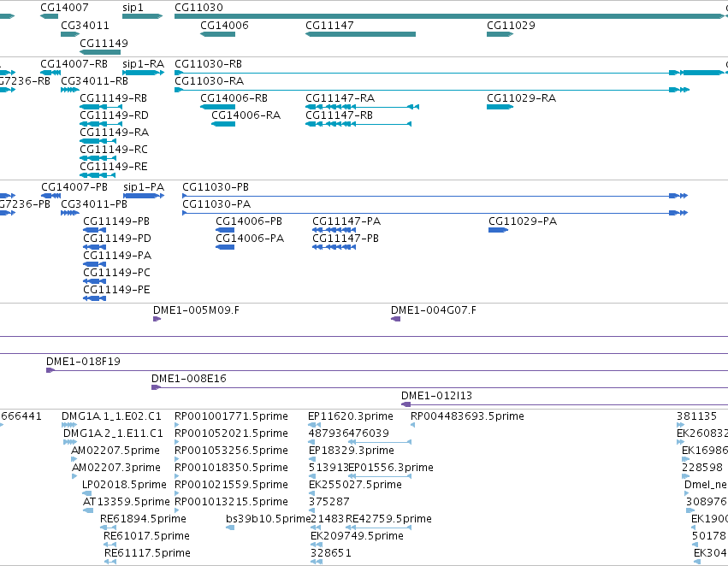Open the CG11149-PB protein label

(116, 221)
